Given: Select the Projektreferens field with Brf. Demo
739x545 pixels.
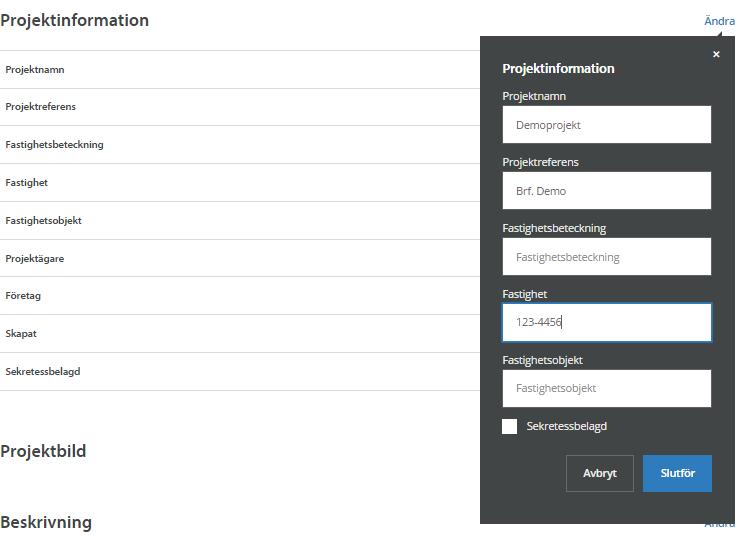Looking at the screenshot, I should (607, 190).
